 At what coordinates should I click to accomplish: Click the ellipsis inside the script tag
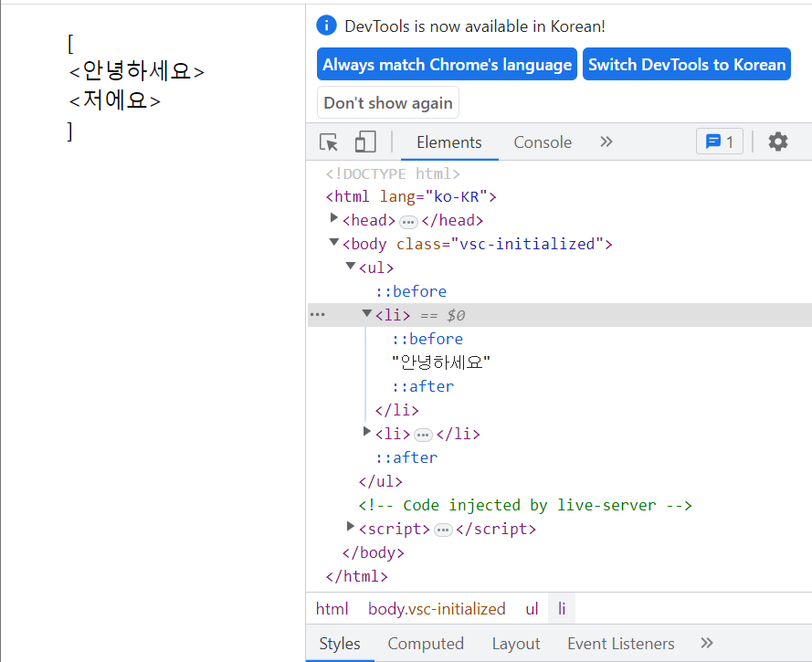tap(443, 531)
